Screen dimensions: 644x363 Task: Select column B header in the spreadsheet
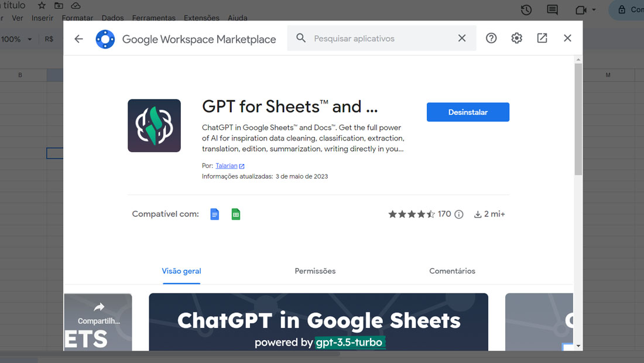(20, 75)
